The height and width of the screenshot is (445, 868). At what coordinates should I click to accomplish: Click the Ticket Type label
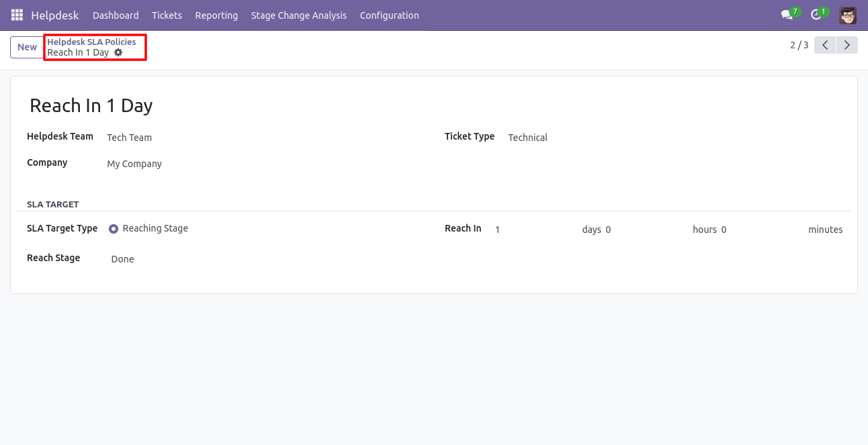pos(470,136)
